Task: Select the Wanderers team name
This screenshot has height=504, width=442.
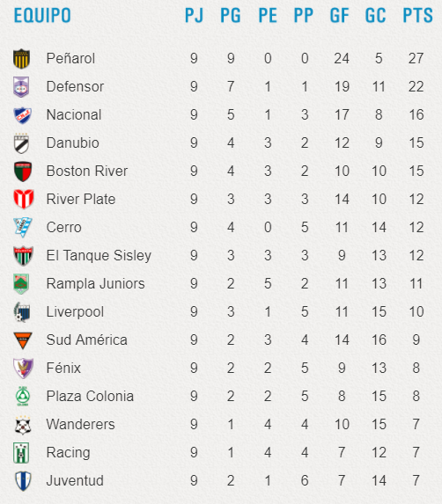Action: click(80, 424)
